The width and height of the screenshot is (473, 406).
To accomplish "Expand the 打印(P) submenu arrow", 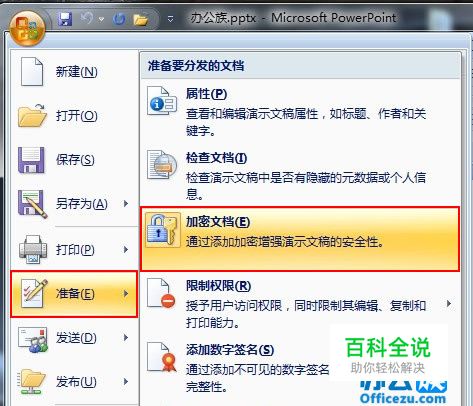I will 126,249.
